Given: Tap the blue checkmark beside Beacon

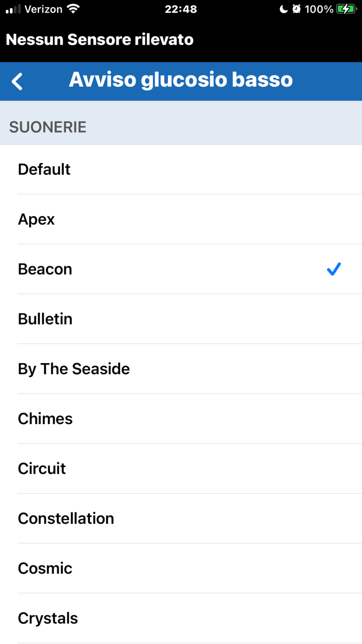Looking at the screenshot, I should tap(334, 269).
